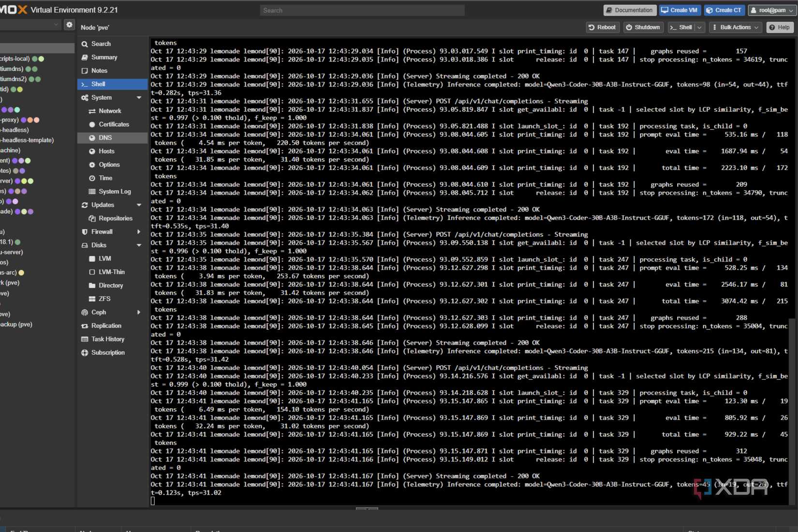The height and width of the screenshot is (532, 798).
Task: Open the Bulk Actions dropdown
Action: click(x=736, y=28)
